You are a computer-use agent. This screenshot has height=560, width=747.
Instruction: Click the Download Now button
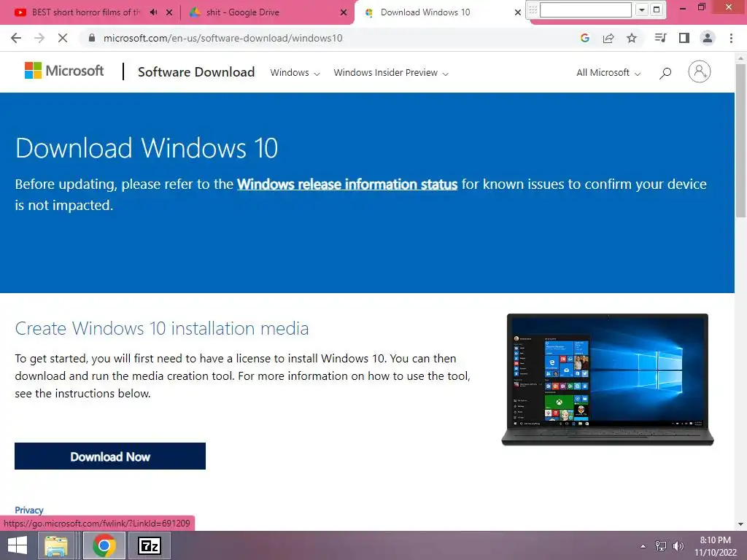pos(110,456)
